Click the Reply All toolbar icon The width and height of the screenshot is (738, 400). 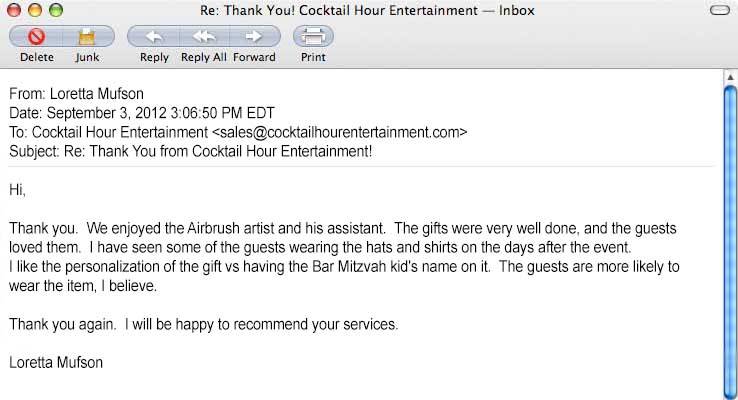(204, 37)
